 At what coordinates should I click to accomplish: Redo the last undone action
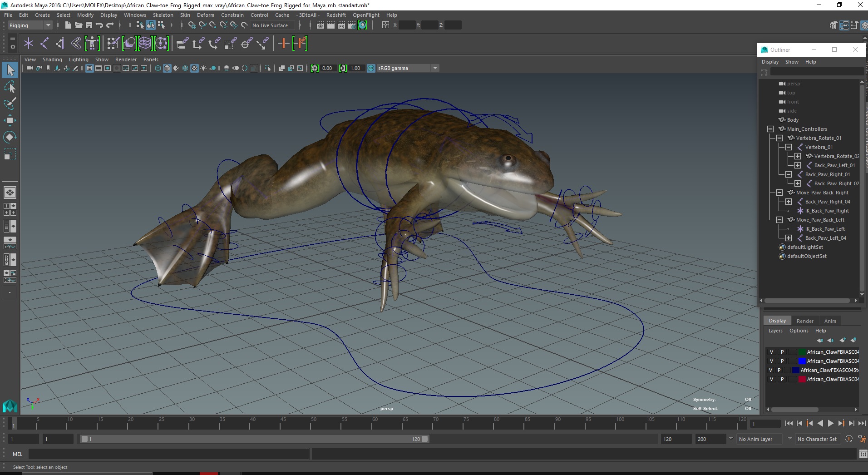click(110, 25)
